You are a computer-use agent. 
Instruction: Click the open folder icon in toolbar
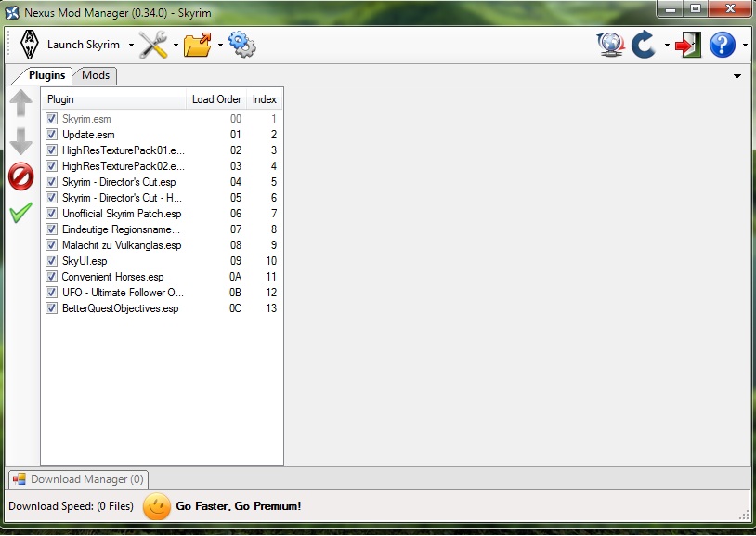197,45
